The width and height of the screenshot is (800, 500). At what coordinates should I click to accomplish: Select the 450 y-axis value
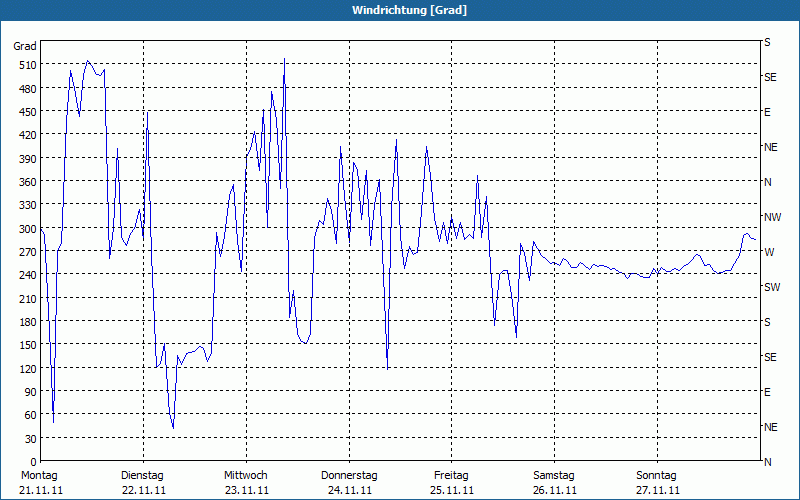point(28,112)
